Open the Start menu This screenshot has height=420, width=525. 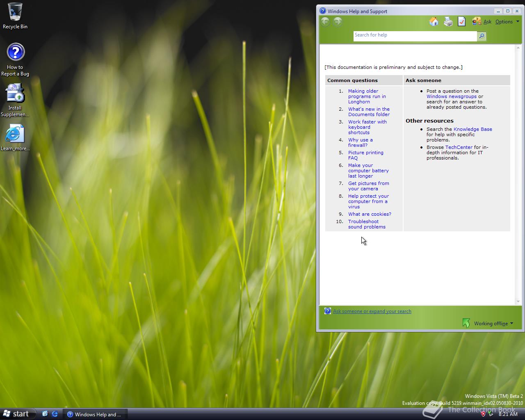pos(17,414)
